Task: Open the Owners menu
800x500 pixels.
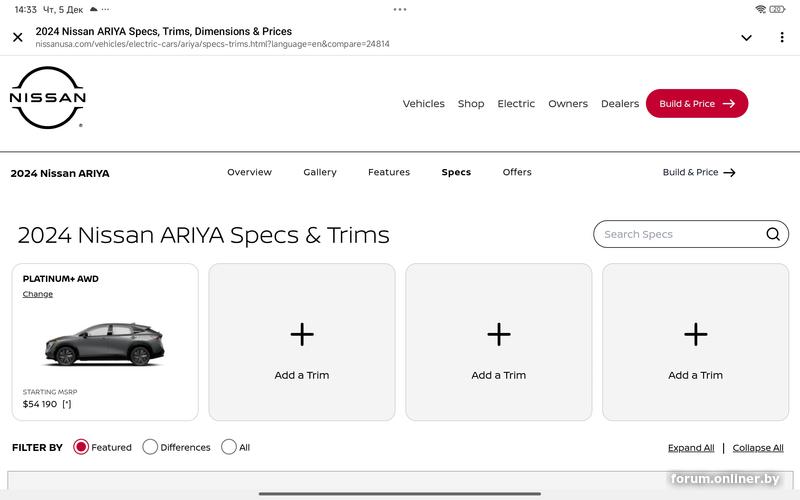Action: pos(568,104)
